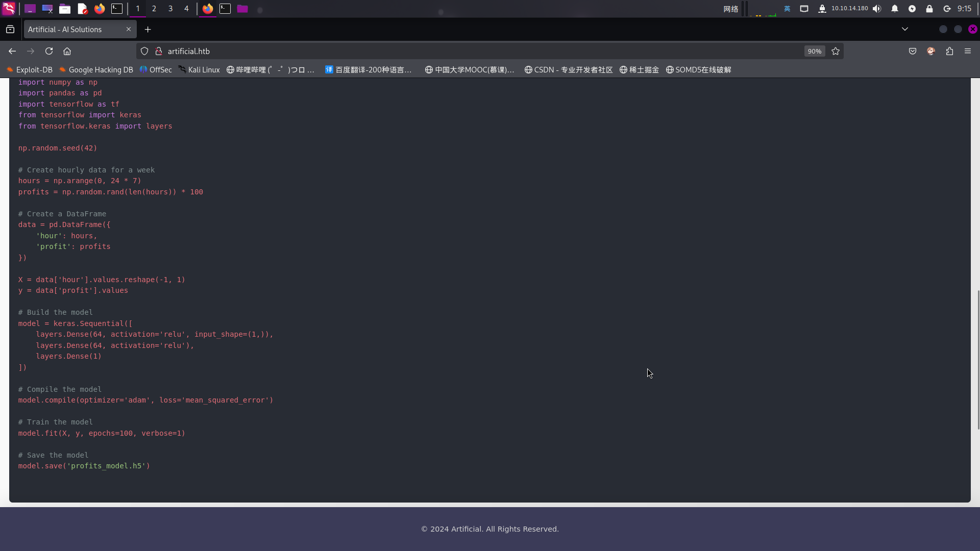Image resolution: width=980 pixels, height=551 pixels.
Task: Bookmark this page with the star icon
Action: pos(836,51)
